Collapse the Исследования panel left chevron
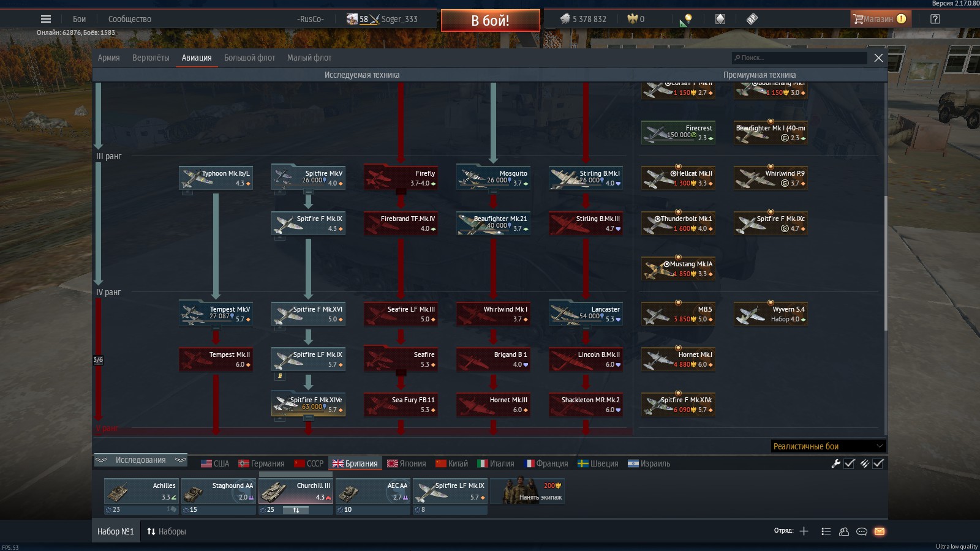Viewport: 980px width, 551px height. [x=101, y=460]
